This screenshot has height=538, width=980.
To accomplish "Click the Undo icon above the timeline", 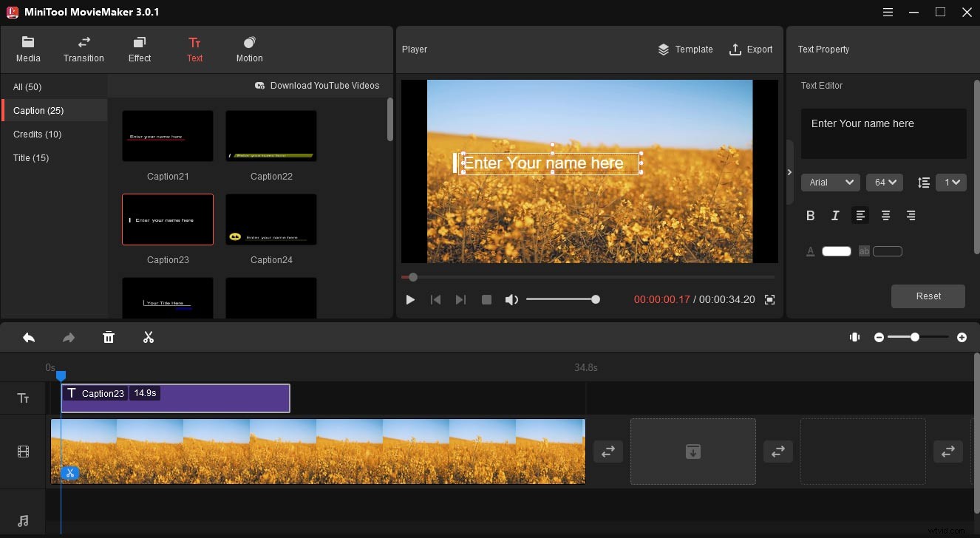I will tap(29, 337).
